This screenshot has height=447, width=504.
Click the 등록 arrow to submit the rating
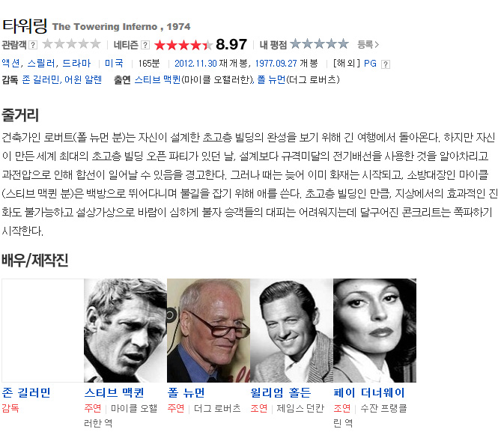tap(368, 44)
